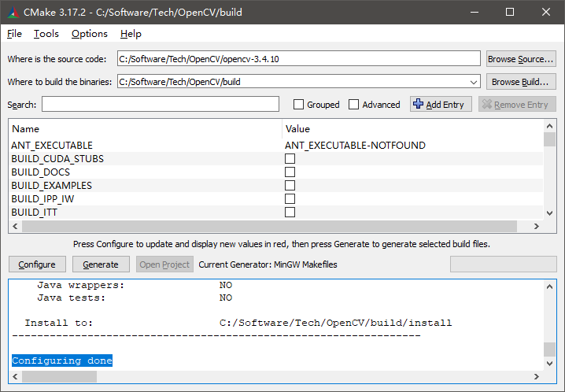The height and width of the screenshot is (392, 565).
Task: Click the output log horizontal scrollbar thumb
Action: [60, 376]
